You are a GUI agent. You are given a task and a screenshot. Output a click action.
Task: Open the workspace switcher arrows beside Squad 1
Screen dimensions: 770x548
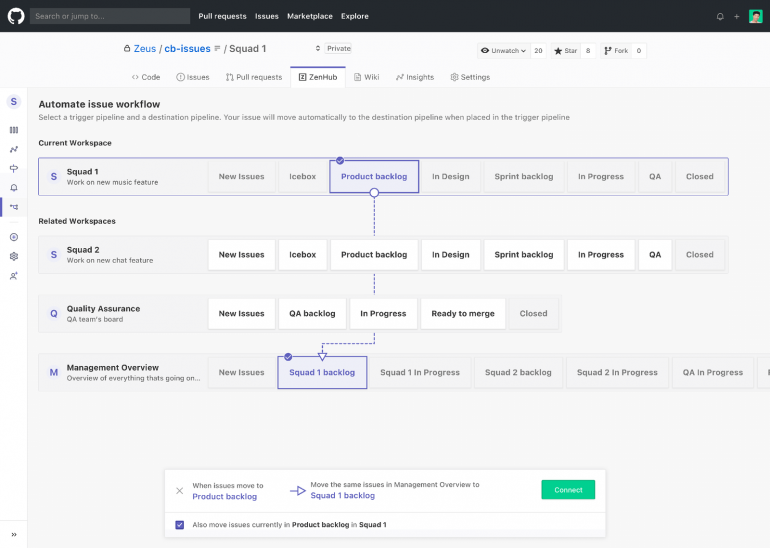coord(318,48)
